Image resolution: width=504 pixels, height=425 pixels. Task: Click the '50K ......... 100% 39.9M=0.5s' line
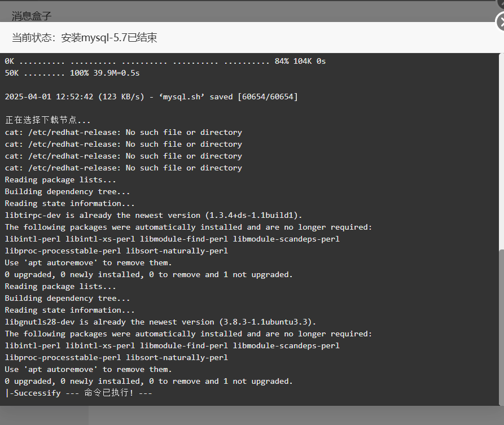coord(72,73)
